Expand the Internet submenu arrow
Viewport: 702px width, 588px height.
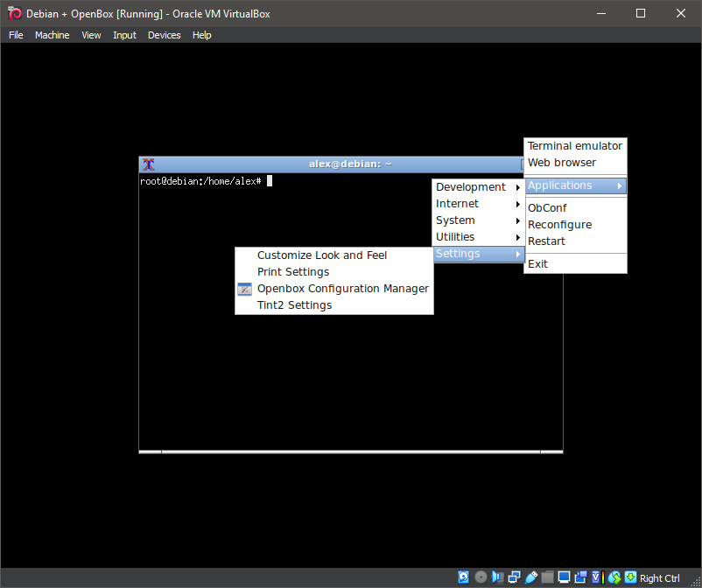tap(517, 204)
